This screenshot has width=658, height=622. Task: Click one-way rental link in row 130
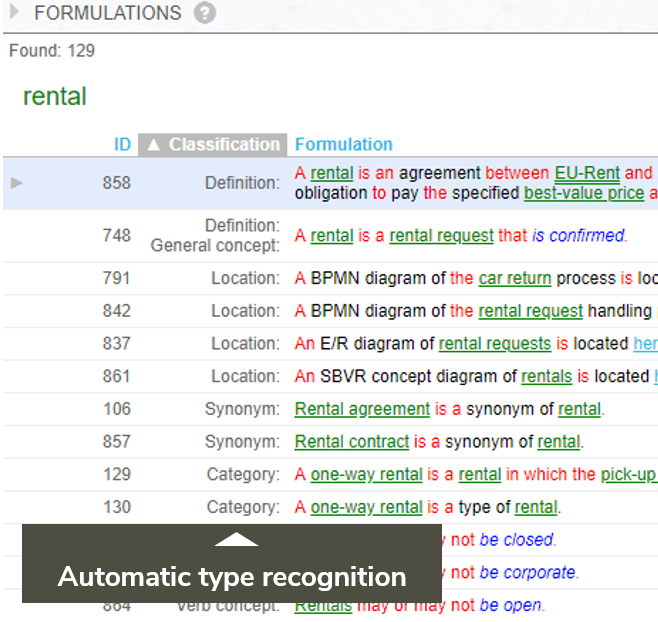[366, 507]
